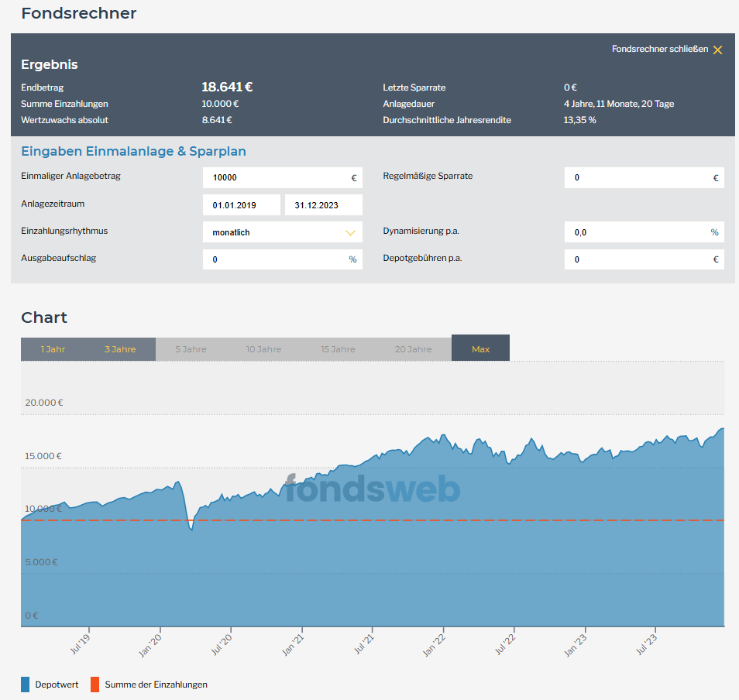The height and width of the screenshot is (700, 739).
Task: Click the Fondsrechner schließen link
Action: 659,49
